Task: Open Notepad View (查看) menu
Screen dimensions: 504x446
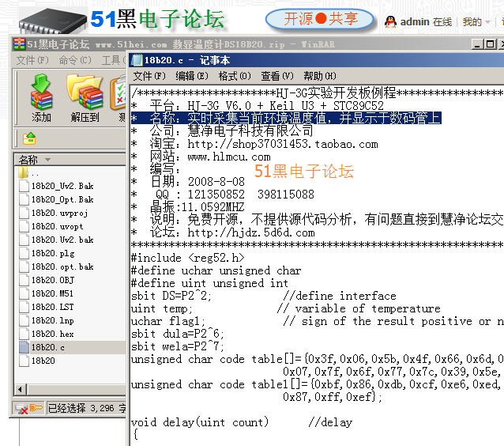Action: [277, 76]
